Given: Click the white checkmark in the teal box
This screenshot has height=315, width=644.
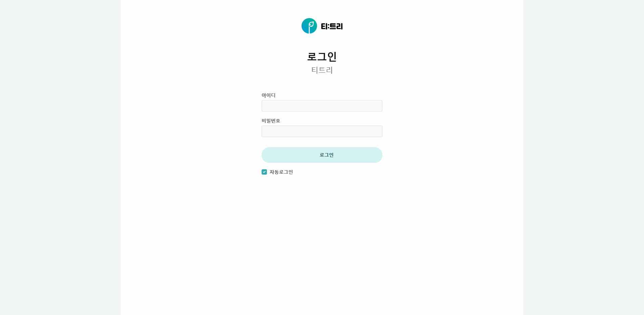Looking at the screenshot, I should coord(264,172).
